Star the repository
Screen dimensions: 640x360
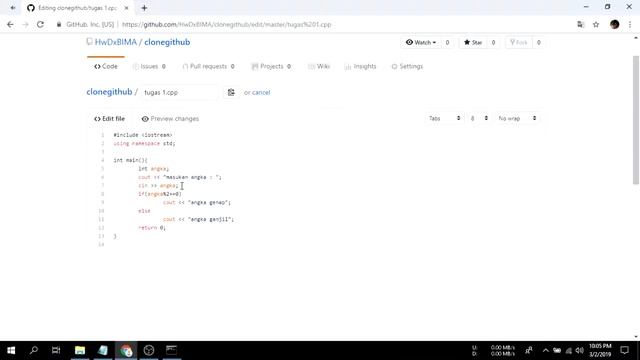pos(473,42)
